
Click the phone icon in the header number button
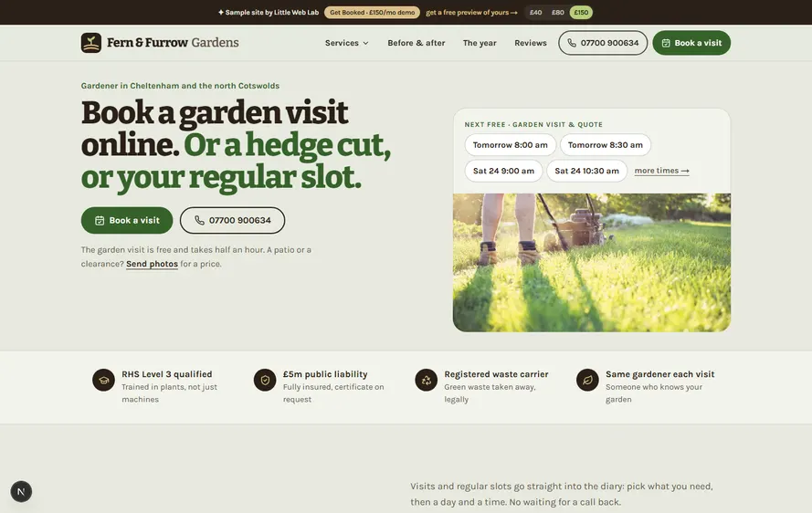pyautogui.click(x=572, y=43)
